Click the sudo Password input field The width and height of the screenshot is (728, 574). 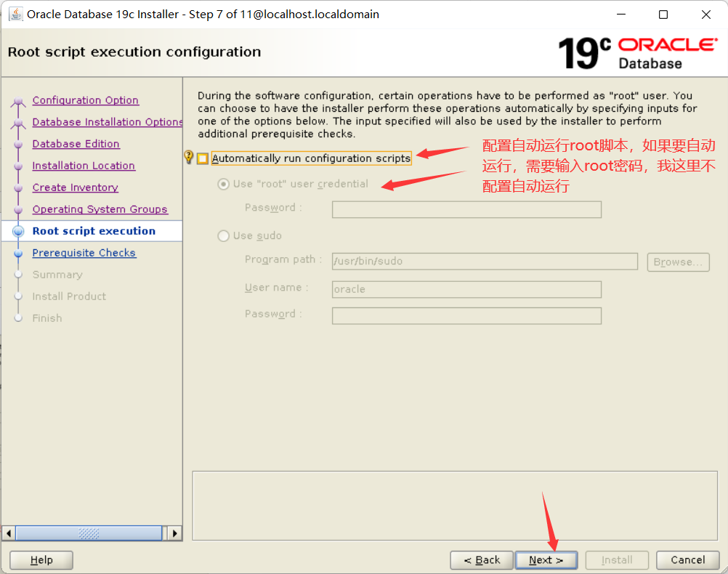pyautogui.click(x=466, y=316)
